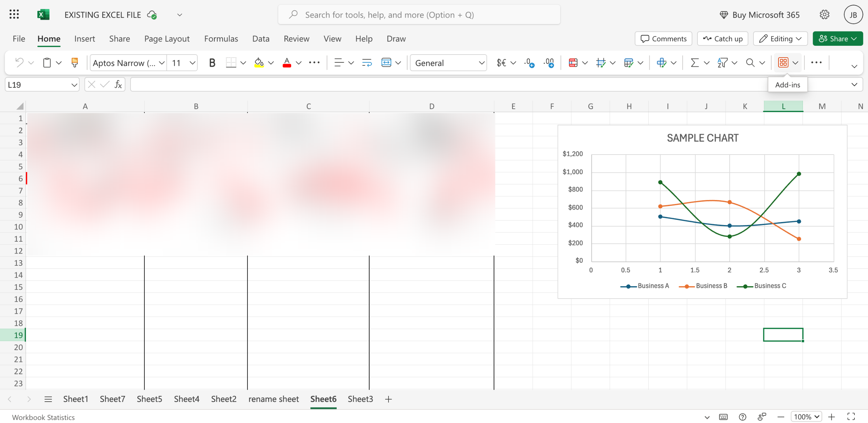Screen dimensions: 868x423
Task: Open the Formulas ribbon tab
Action: point(221,39)
